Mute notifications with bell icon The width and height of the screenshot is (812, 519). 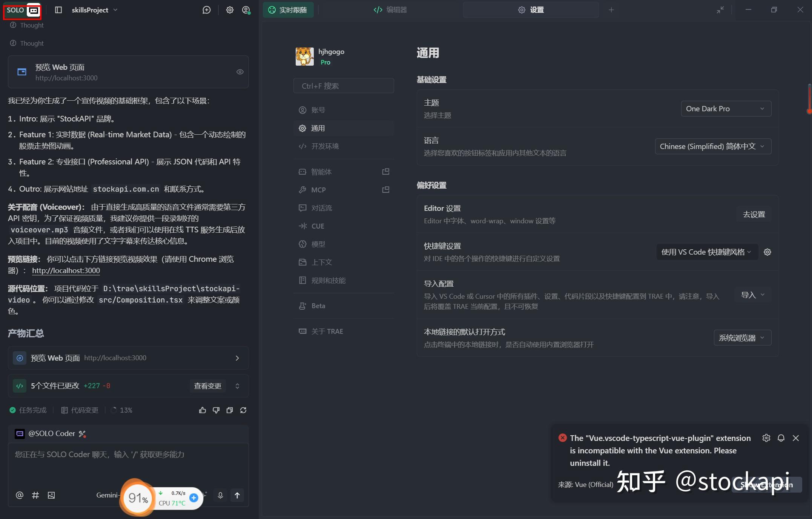781,438
